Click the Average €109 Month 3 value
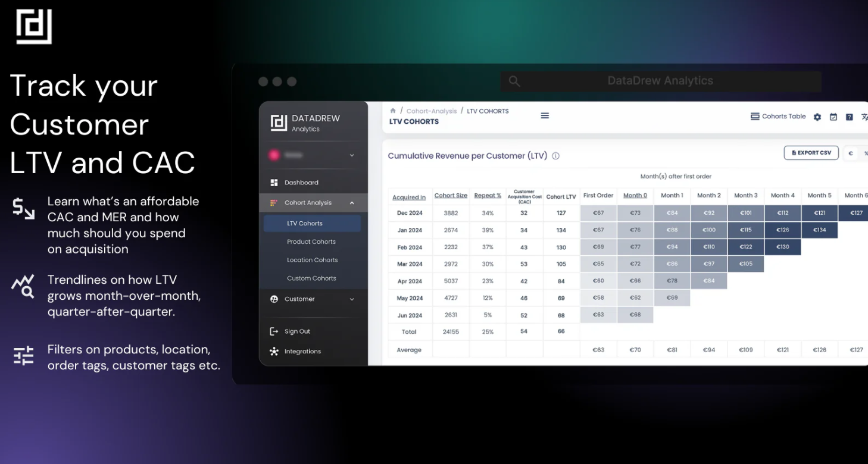 coord(746,350)
